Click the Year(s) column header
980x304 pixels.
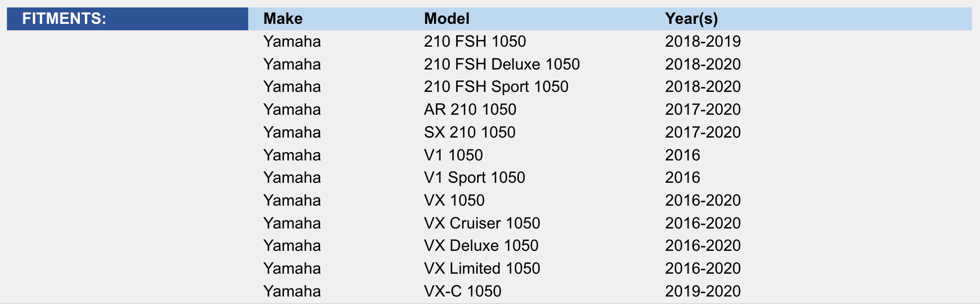[x=691, y=19]
